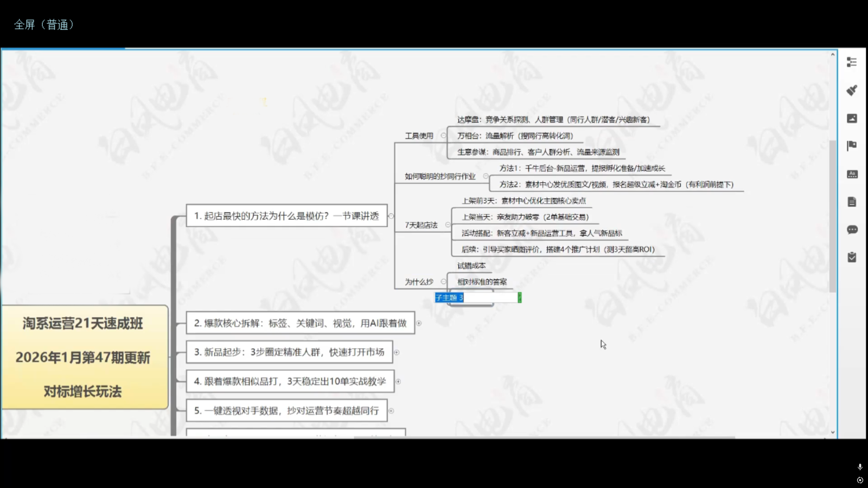
Task: Open the outline structure panel
Action: pyautogui.click(x=852, y=62)
